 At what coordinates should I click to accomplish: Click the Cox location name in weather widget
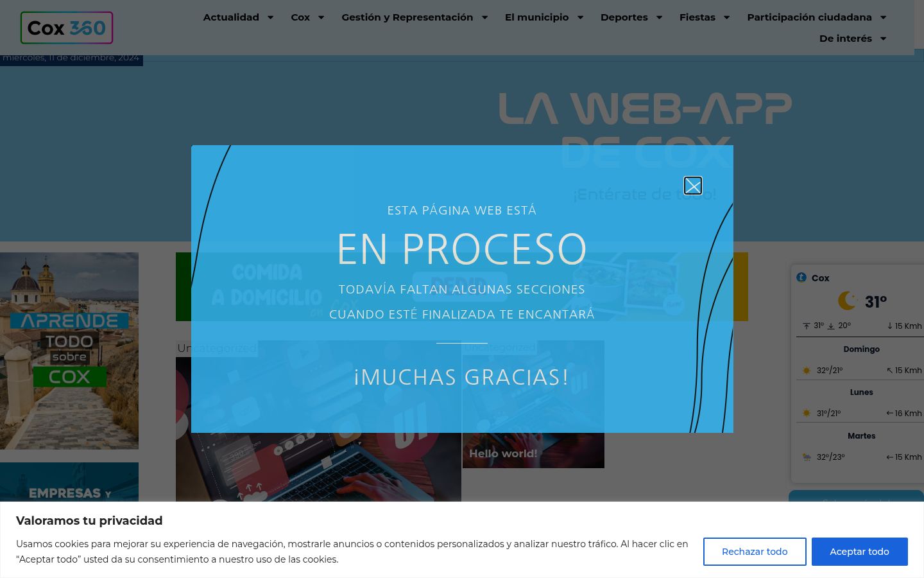click(820, 278)
